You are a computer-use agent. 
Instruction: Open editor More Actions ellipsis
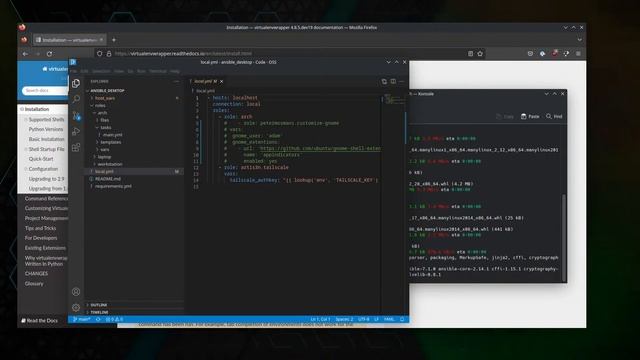coord(402,81)
